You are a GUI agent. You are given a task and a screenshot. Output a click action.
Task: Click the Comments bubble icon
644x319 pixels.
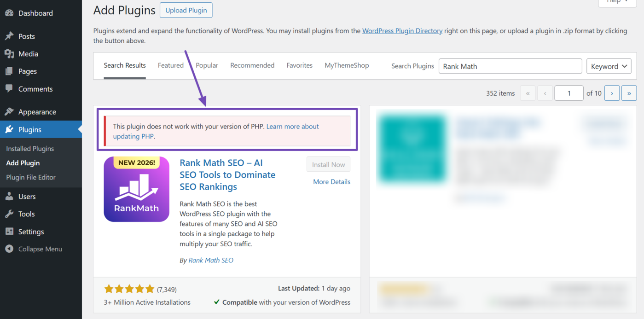click(x=9, y=89)
